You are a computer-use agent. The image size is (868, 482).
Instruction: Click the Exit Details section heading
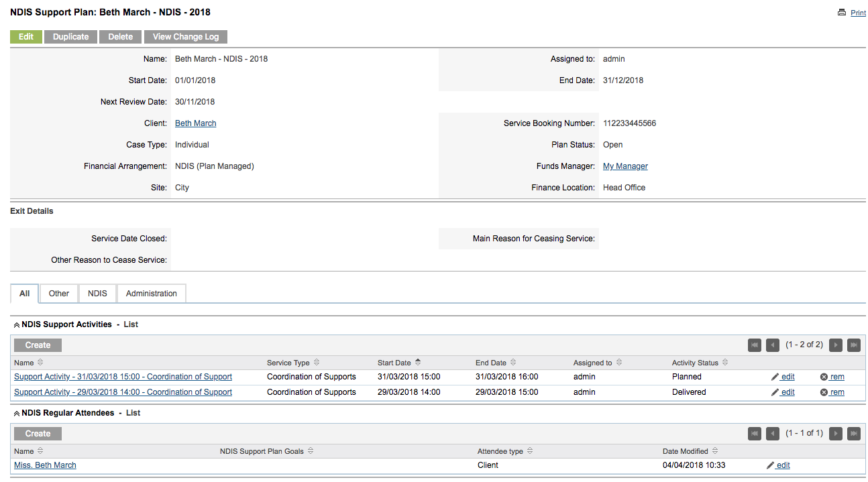point(32,211)
